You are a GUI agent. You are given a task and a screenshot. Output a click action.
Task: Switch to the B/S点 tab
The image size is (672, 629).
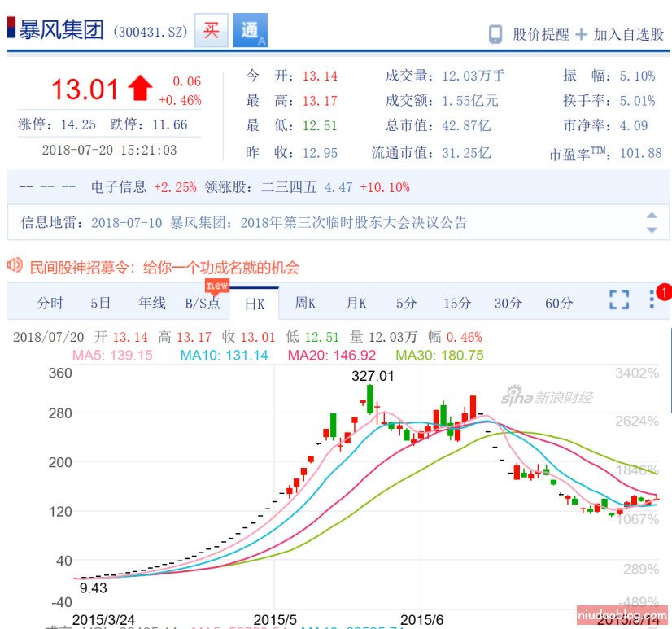tap(203, 304)
